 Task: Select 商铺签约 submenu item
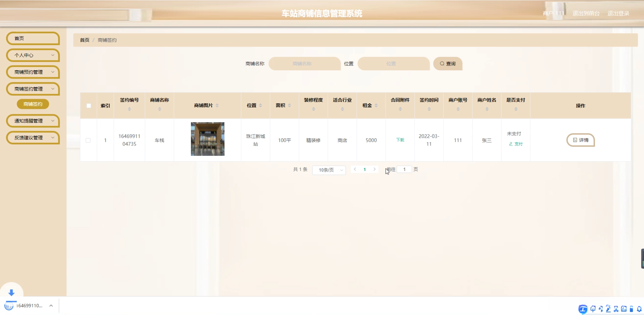tap(33, 104)
